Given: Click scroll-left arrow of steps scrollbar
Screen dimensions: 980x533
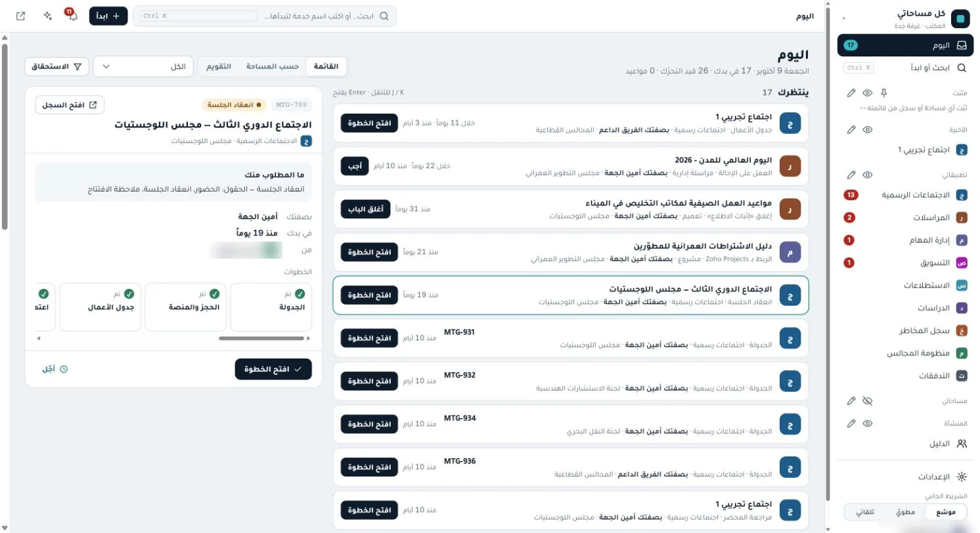Looking at the screenshot, I should coord(39,339).
